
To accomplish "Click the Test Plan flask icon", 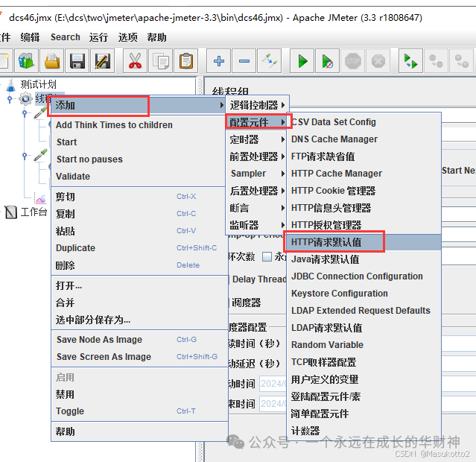I will click(11, 85).
